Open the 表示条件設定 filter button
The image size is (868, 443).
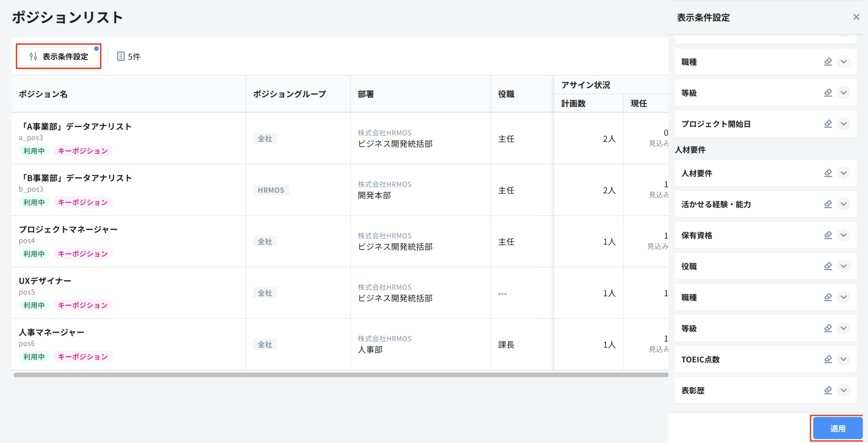point(59,56)
